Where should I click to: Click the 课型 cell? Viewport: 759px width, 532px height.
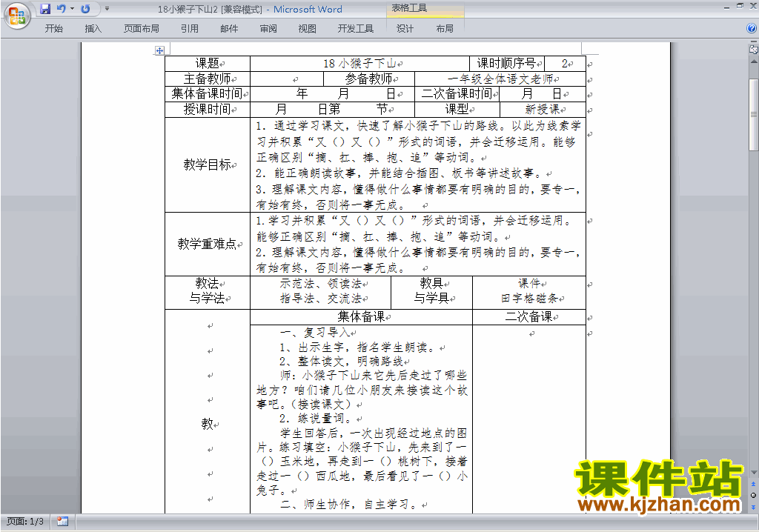457,110
